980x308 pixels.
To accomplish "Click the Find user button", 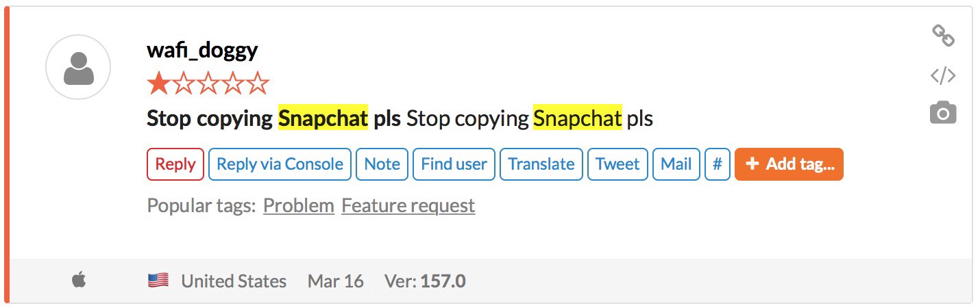I will (454, 164).
